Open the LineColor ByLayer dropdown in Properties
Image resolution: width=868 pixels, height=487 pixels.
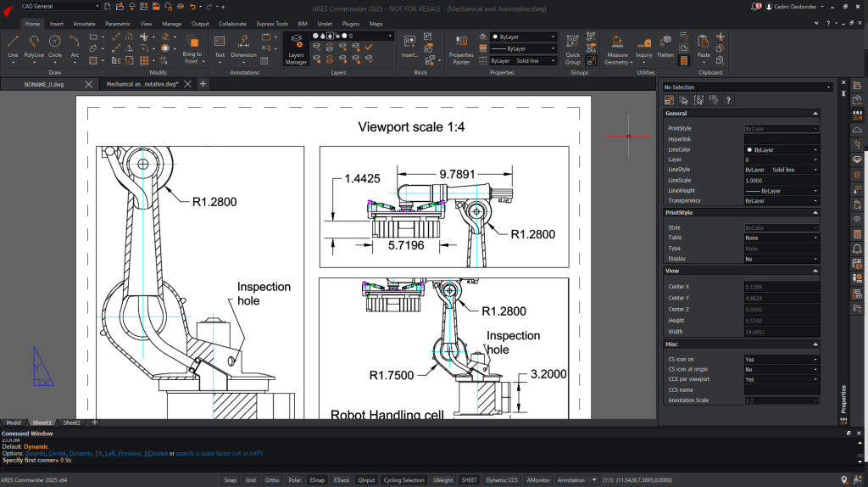point(781,149)
